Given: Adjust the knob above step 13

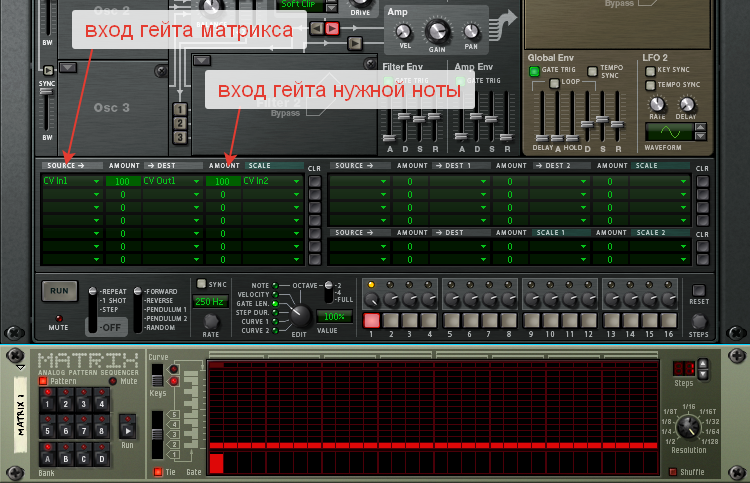Looking at the screenshot, I should point(611,300).
